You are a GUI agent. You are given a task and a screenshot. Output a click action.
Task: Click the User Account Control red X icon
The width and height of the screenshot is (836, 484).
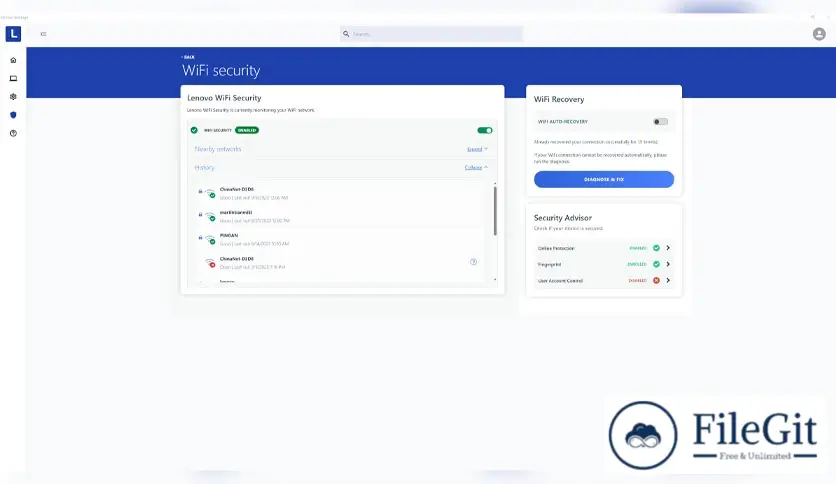(656, 280)
